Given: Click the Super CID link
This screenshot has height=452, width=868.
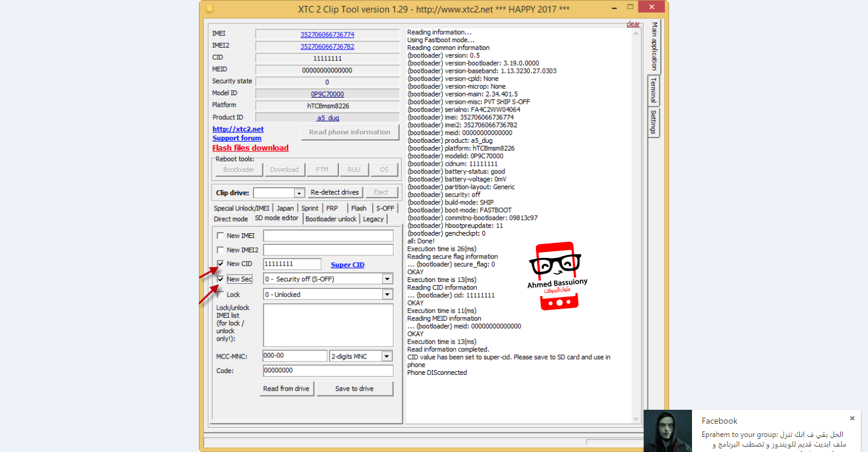Looking at the screenshot, I should click(x=348, y=265).
